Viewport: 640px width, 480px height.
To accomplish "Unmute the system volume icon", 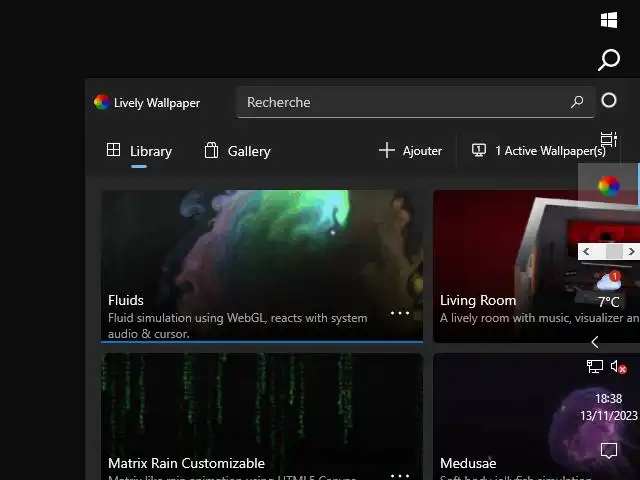I will (x=618, y=367).
